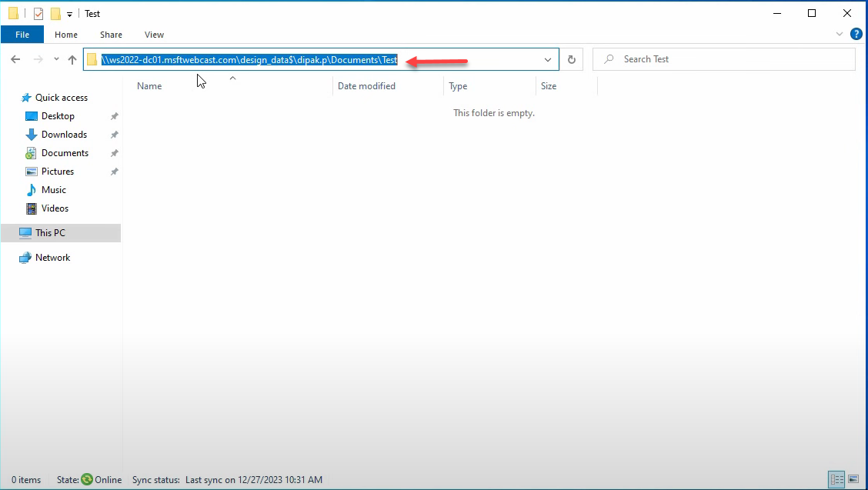The image size is (868, 490).
Task: Open Documents in the navigation pane
Action: [65, 153]
